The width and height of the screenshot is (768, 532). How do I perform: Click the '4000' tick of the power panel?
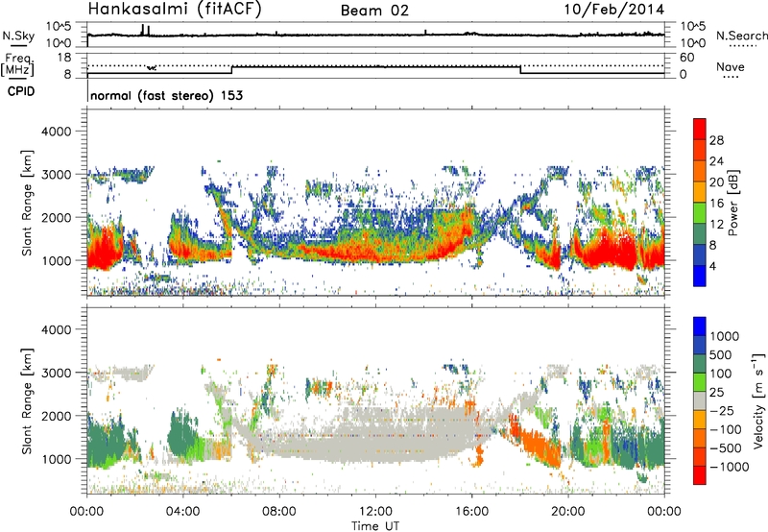coord(56,132)
